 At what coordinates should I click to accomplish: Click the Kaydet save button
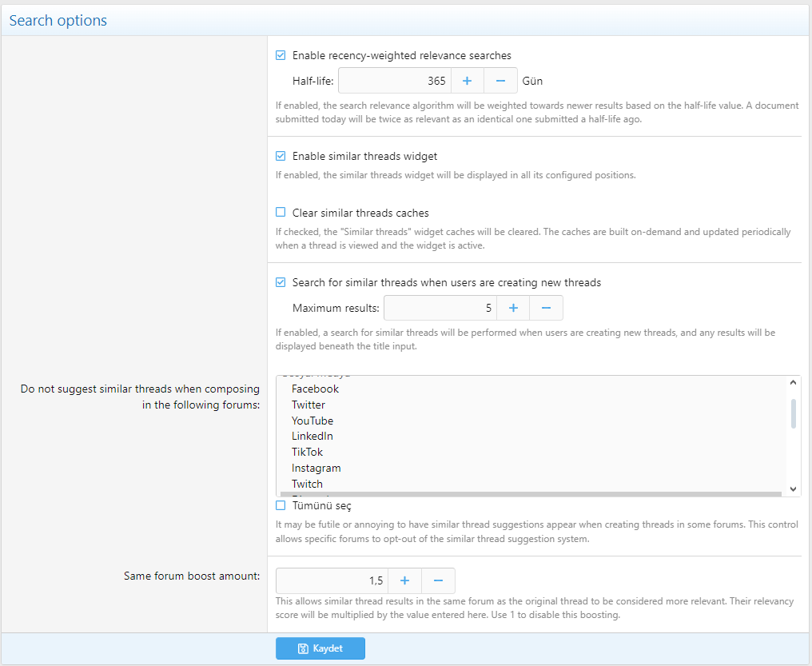coord(320,648)
